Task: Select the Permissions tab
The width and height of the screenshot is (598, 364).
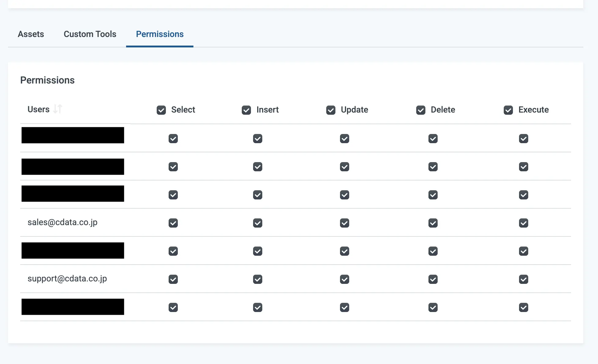Action: tap(160, 34)
